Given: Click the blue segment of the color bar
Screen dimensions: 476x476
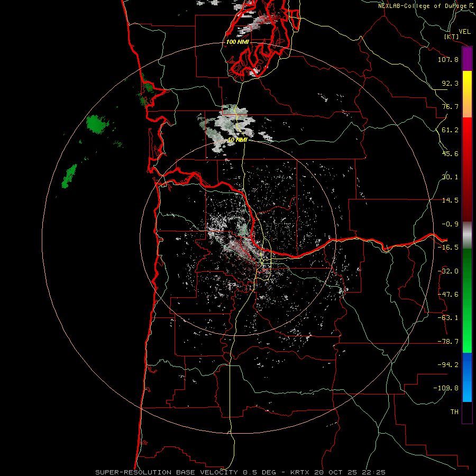Looking at the screenshot, I should tap(467, 377).
